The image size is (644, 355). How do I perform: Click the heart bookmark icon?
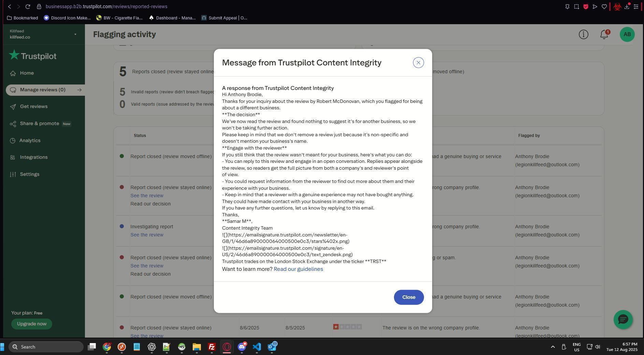(x=604, y=6)
